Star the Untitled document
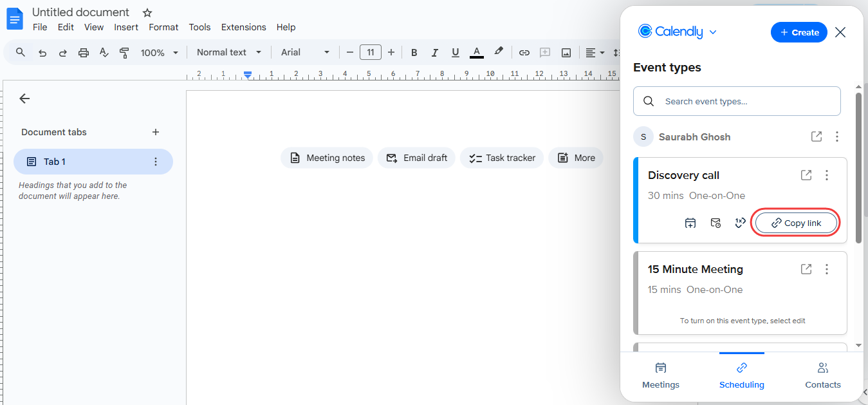 click(x=147, y=13)
